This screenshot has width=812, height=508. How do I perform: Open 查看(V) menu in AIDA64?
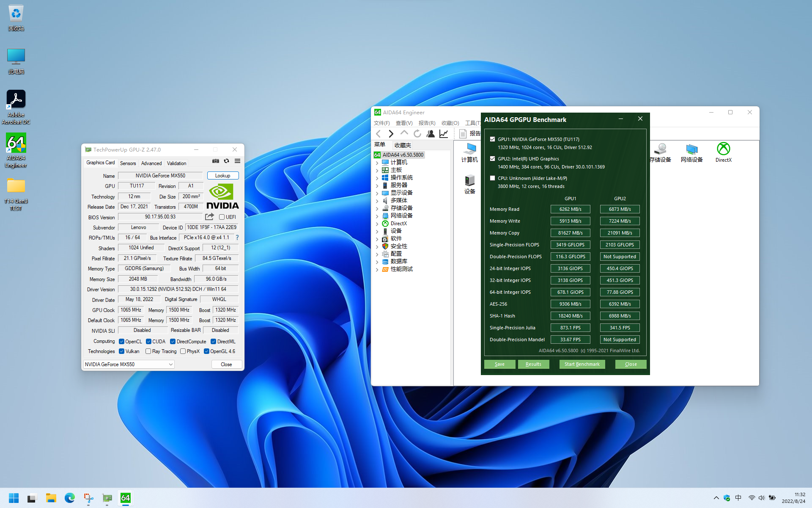pos(404,123)
